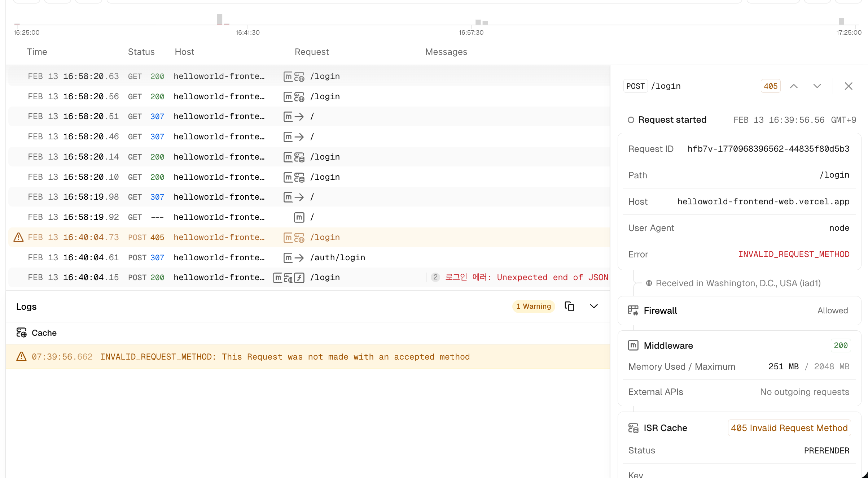Collapse the Logs section chevron
Screen dimensions: 868x478
tap(594, 307)
